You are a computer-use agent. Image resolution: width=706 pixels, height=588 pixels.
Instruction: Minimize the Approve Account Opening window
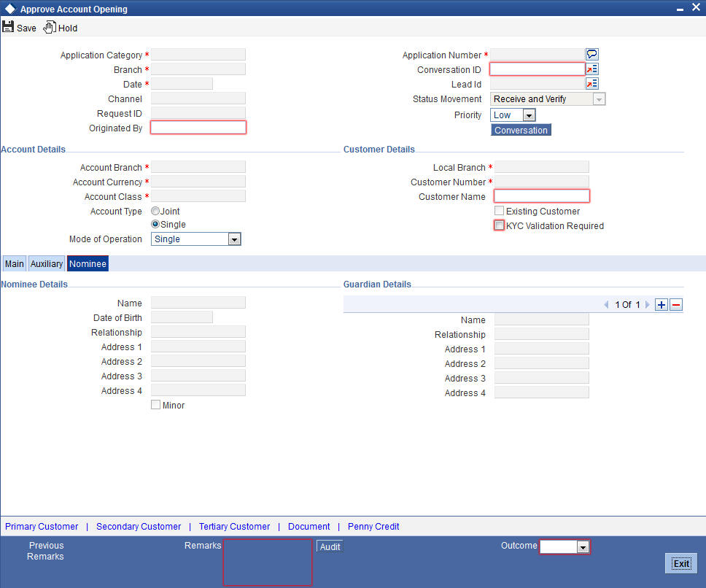[x=680, y=9]
